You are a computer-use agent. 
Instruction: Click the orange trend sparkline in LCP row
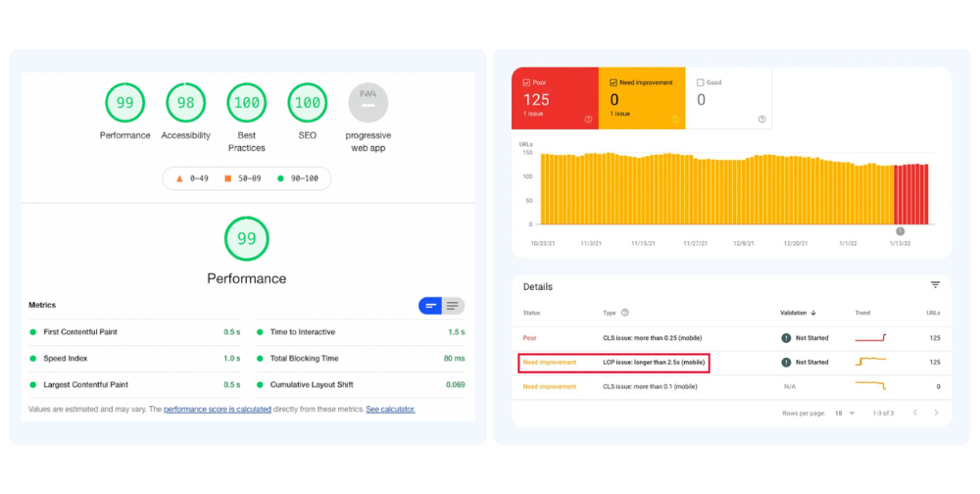point(870,362)
